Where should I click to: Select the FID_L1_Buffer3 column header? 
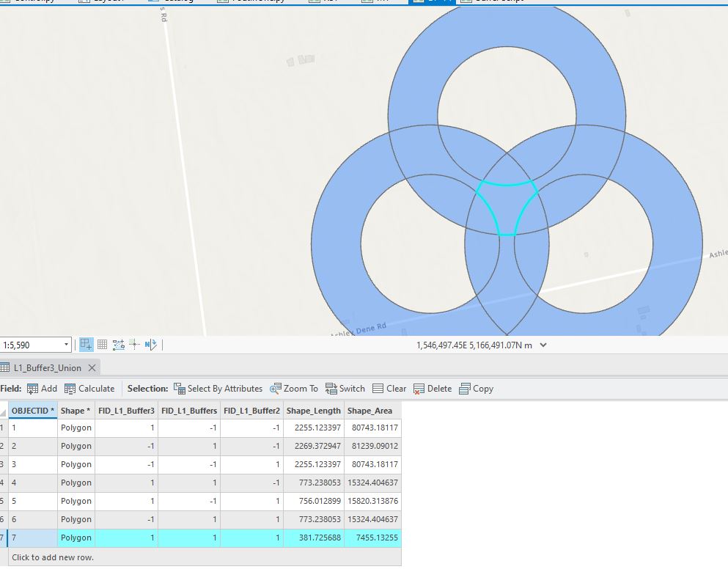(126, 411)
